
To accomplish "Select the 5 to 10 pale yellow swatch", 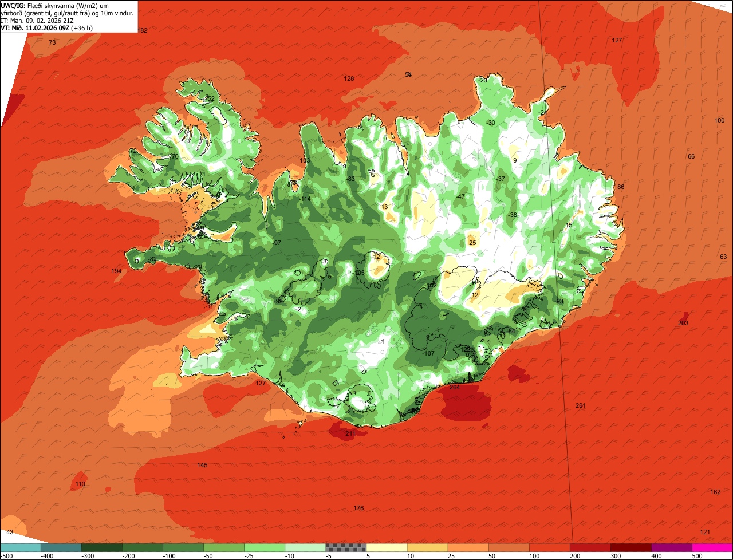I will point(387,547).
